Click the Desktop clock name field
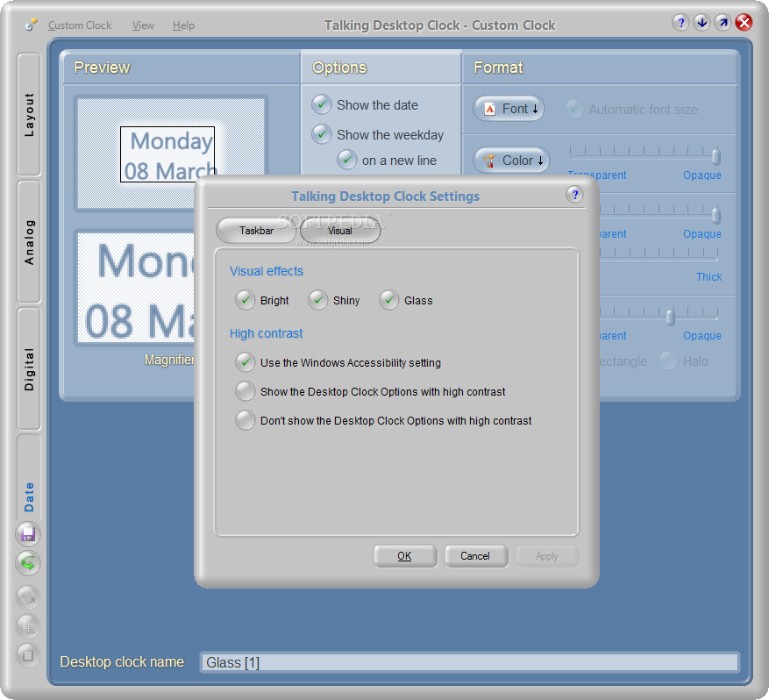The image size is (769, 700). click(x=469, y=662)
